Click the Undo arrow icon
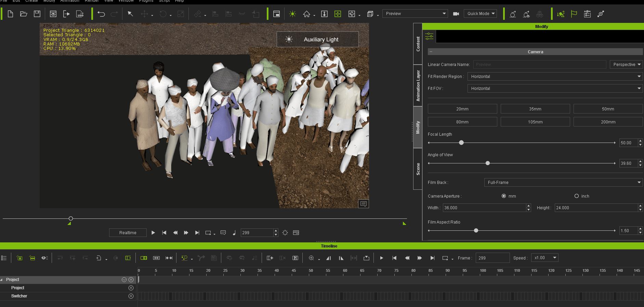The image size is (644, 307). 101,14
